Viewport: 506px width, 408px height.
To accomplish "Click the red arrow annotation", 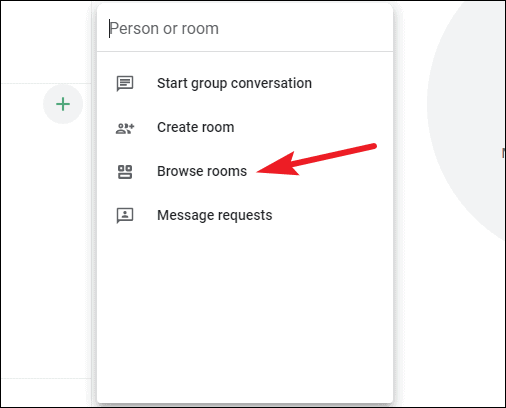I will [x=316, y=160].
